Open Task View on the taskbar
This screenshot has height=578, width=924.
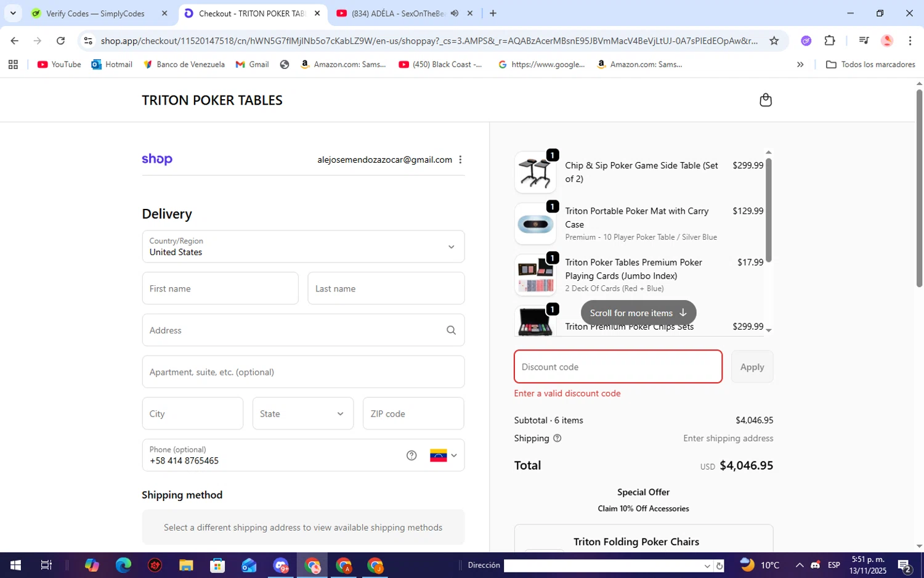46,565
